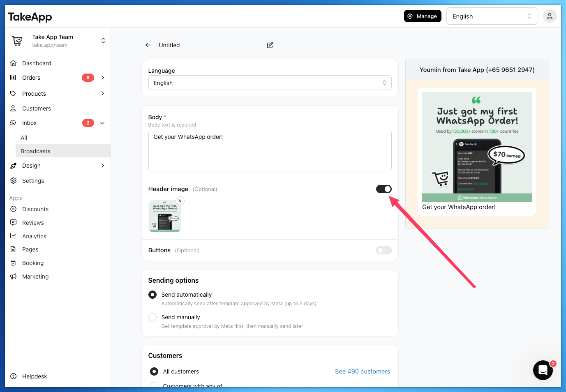
Task: Select the Send automatically radio button
Action: [152, 295]
